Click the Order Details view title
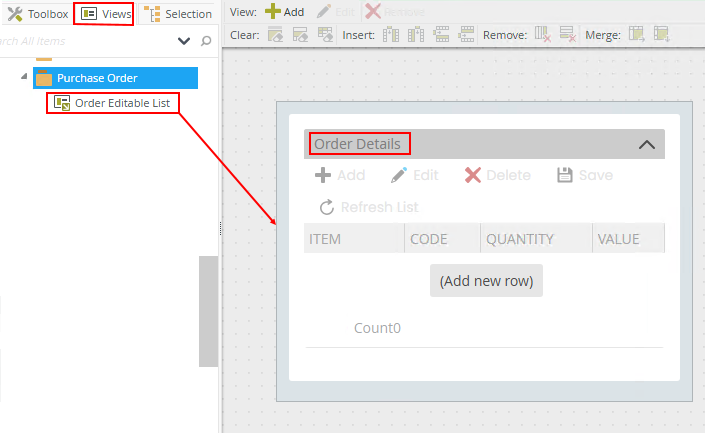This screenshot has height=433, width=705. pyautogui.click(x=357, y=144)
